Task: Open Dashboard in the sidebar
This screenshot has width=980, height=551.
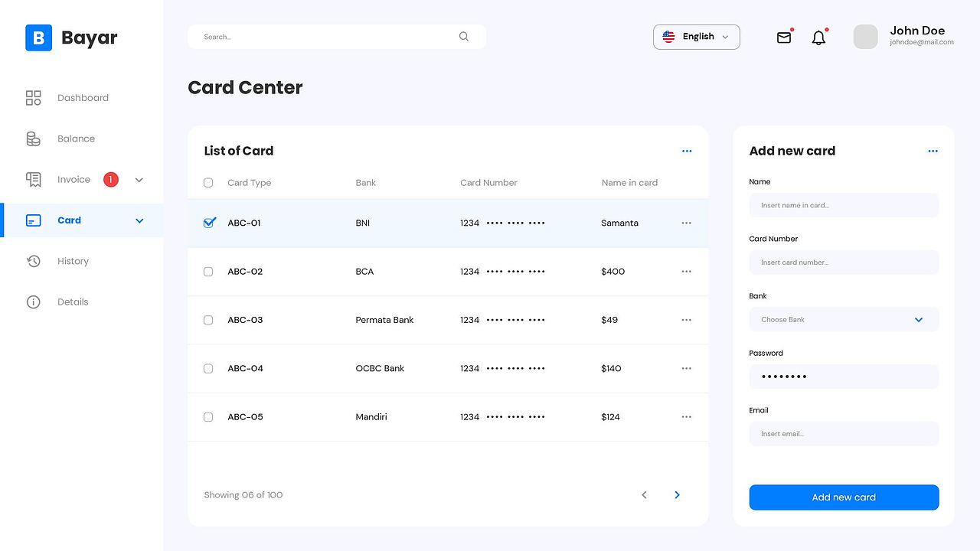Action: pyautogui.click(x=82, y=98)
